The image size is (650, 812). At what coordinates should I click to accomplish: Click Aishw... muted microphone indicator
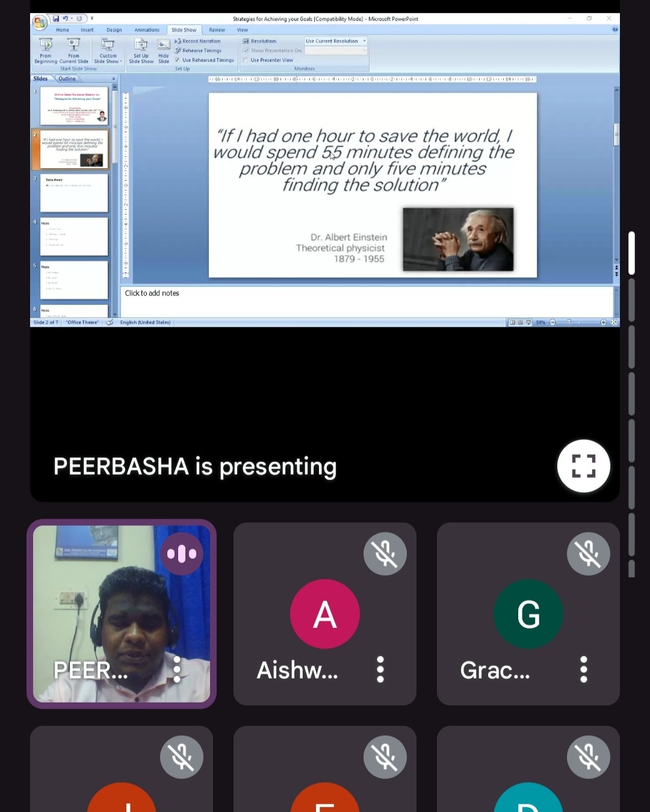[x=385, y=553]
